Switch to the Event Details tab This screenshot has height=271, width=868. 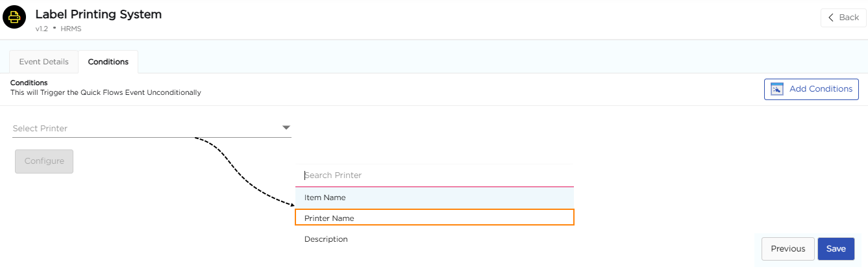(43, 62)
